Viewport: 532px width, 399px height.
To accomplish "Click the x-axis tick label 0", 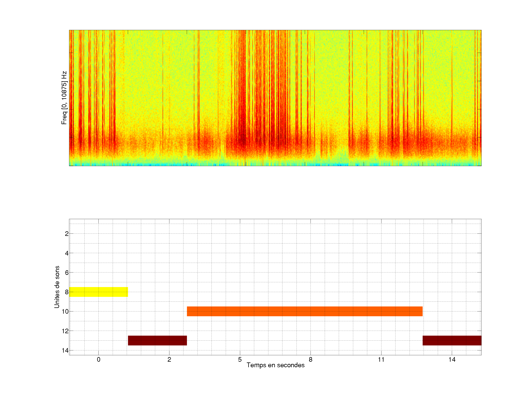I will [99, 359].
